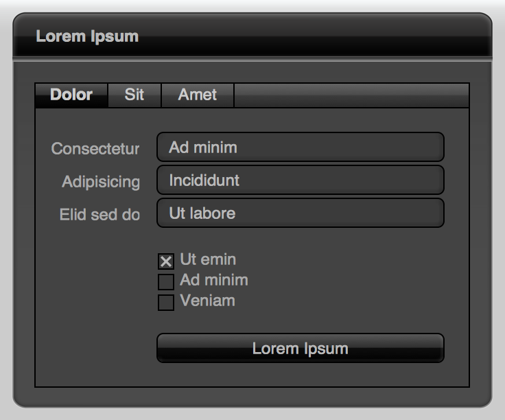This screenshot has height=420, width=505.
Task: Open the Amet tab
Action: tap(198, 95)
